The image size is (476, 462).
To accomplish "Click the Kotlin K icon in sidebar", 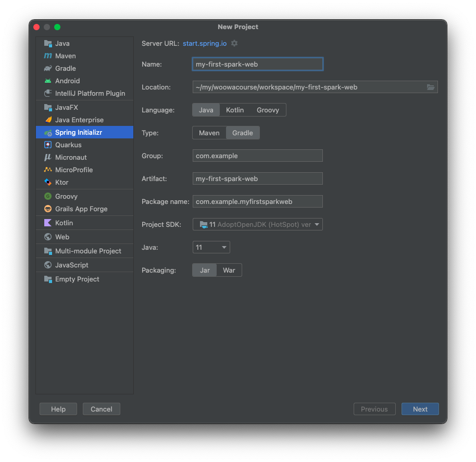I will [48, 223].
